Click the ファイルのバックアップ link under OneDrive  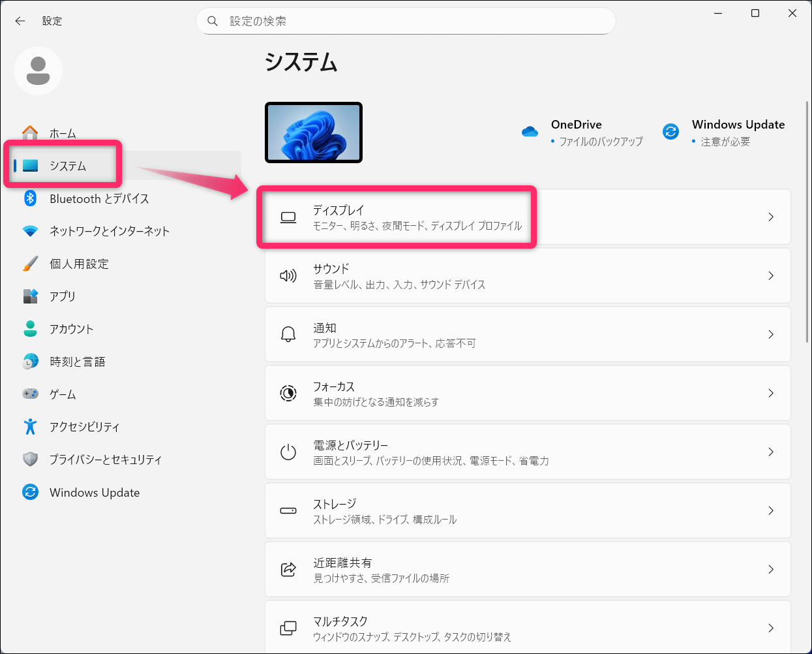tap(600, 142)
